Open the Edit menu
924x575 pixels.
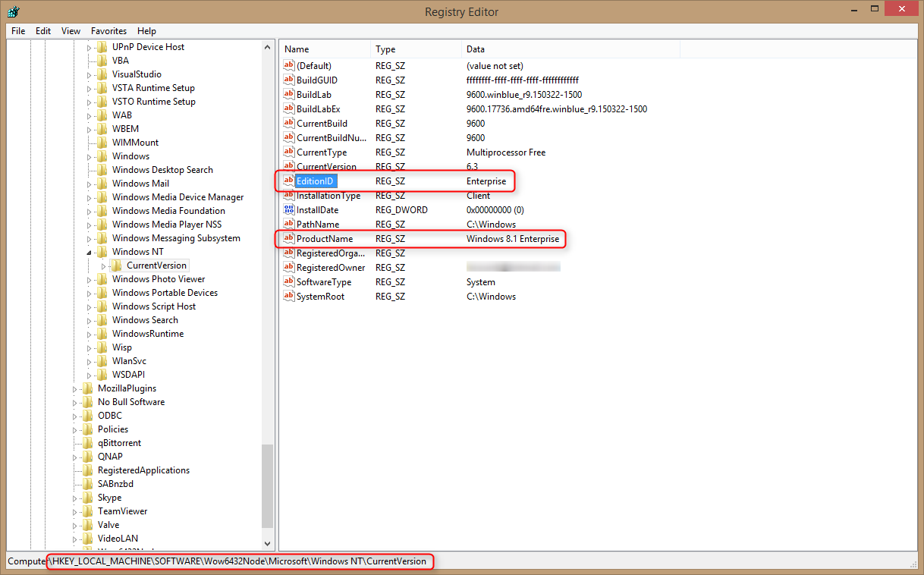(43, 31)
